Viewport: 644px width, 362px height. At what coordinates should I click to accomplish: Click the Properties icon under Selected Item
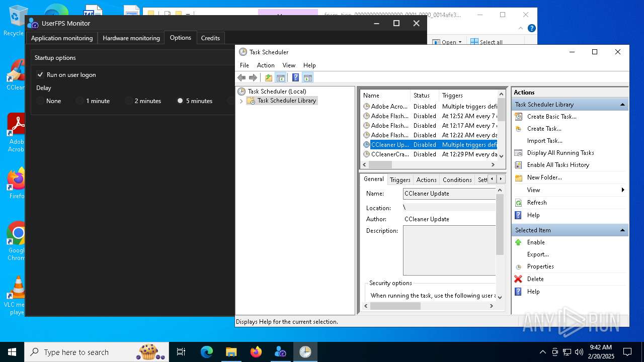(x=518, y=266)
